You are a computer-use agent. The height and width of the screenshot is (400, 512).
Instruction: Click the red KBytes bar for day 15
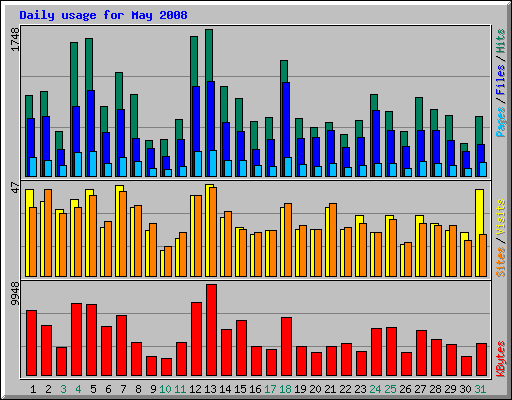click(241, 348)
